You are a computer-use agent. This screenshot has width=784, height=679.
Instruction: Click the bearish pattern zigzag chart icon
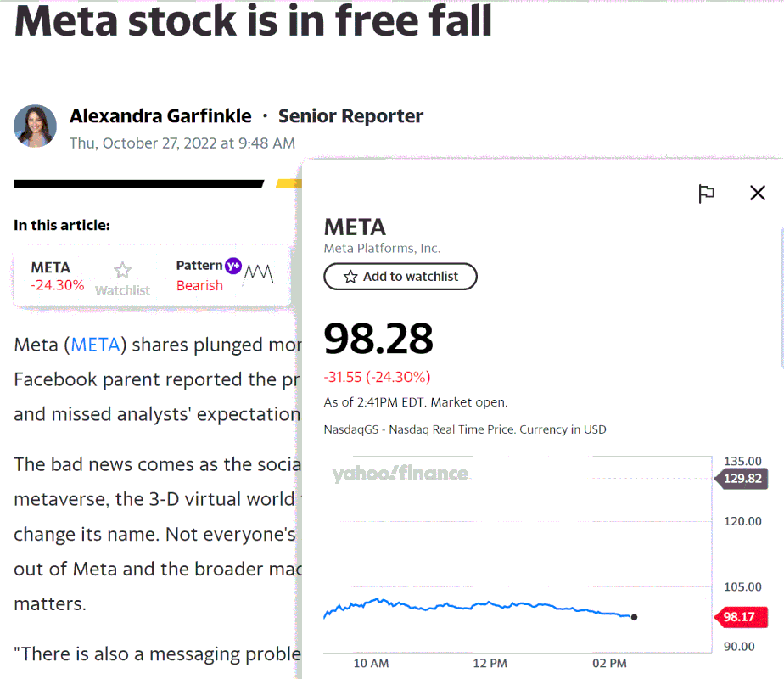tap(259, 273)
